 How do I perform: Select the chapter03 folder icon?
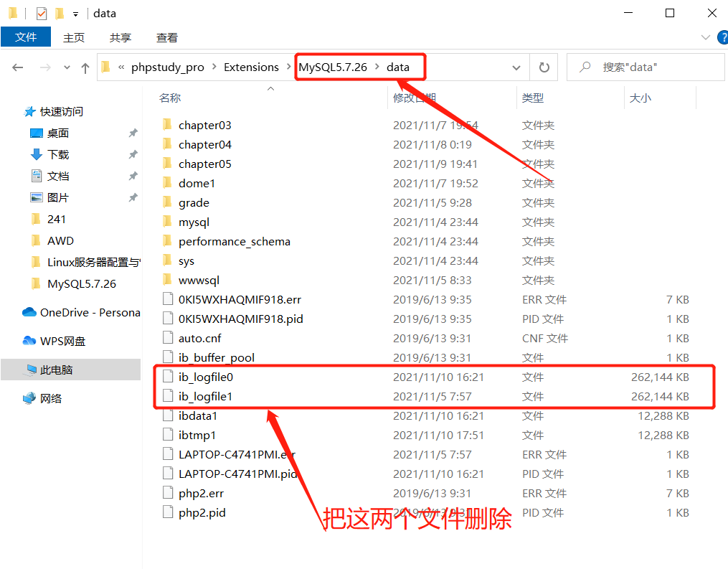168,124
